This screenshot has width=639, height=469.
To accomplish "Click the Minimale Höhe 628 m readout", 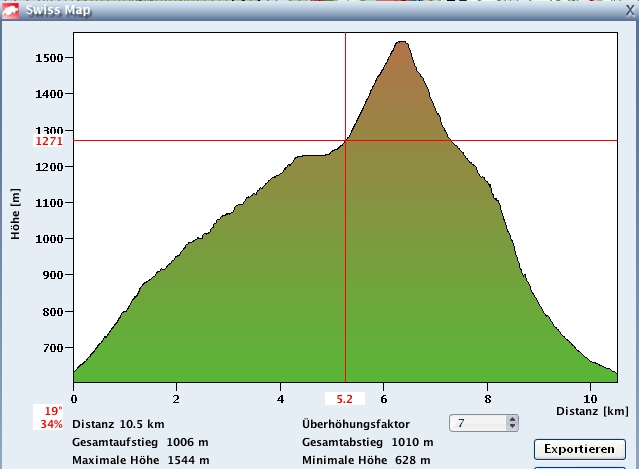I will pyautogui.click(x=366, y=460).
